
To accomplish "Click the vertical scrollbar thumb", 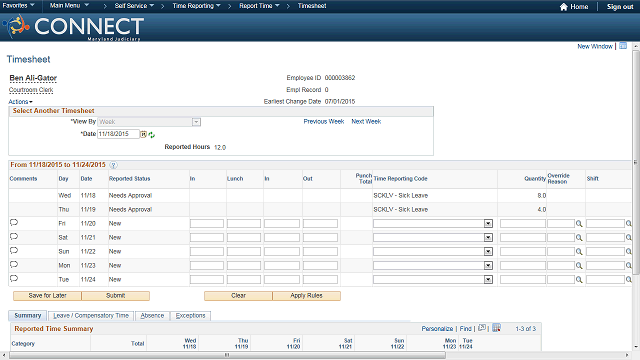I will click(636, 162).
